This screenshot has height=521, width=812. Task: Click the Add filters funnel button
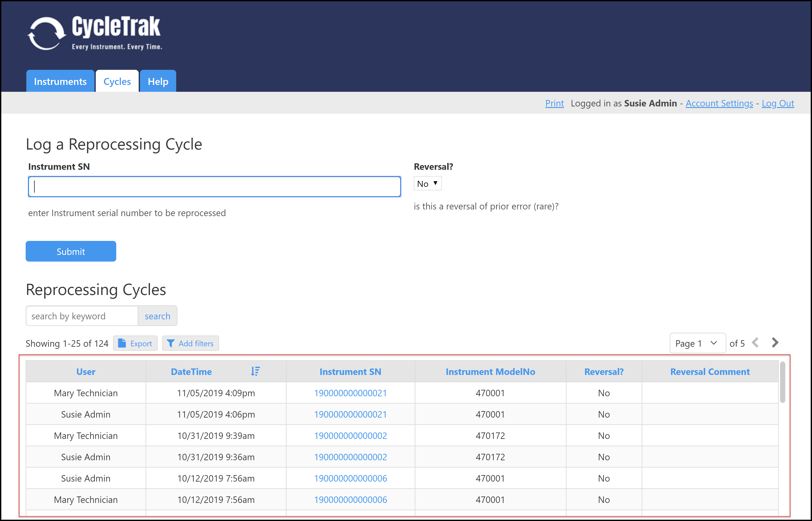click(191, 343)
